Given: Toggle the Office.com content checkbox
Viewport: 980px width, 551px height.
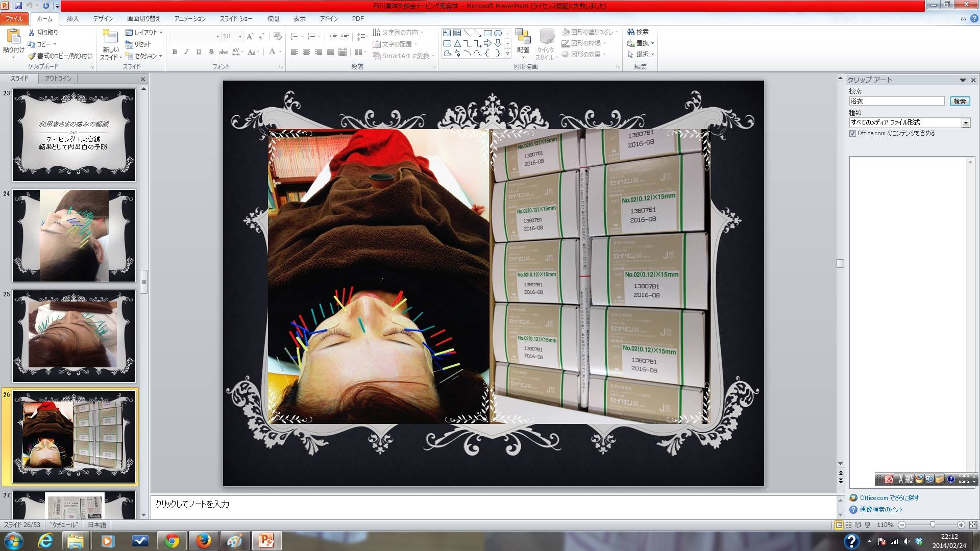Looking at the screenshot, I should (852, 133).
